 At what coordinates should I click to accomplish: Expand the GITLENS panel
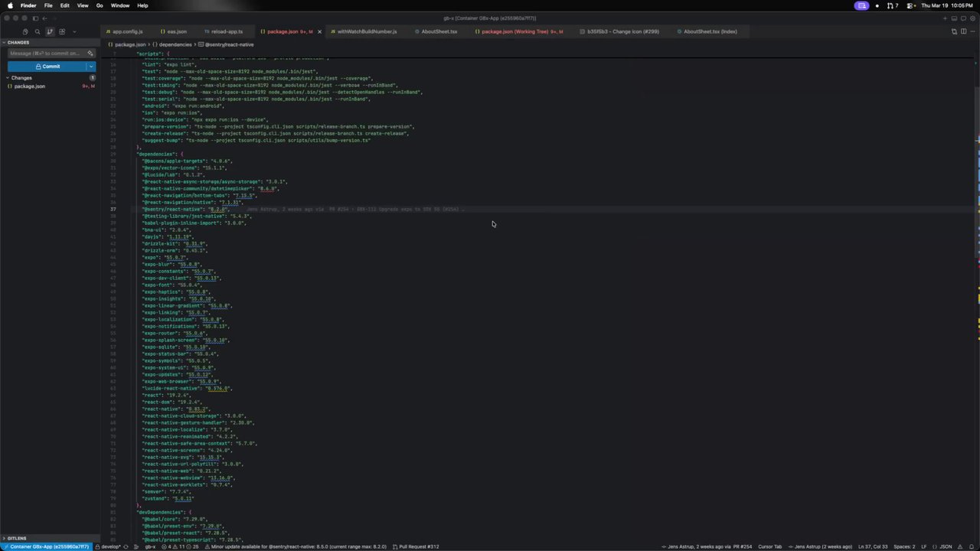[51, 538]
